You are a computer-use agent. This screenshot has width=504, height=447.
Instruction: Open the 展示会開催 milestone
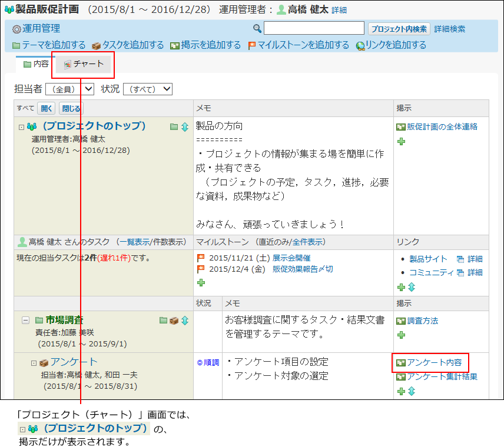click(x=291, y=258)
